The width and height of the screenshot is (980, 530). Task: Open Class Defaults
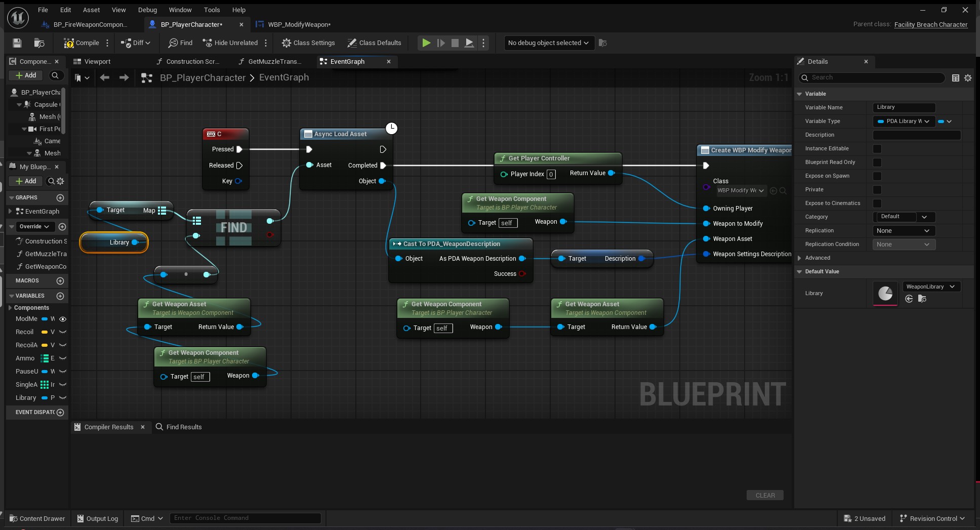374,43
